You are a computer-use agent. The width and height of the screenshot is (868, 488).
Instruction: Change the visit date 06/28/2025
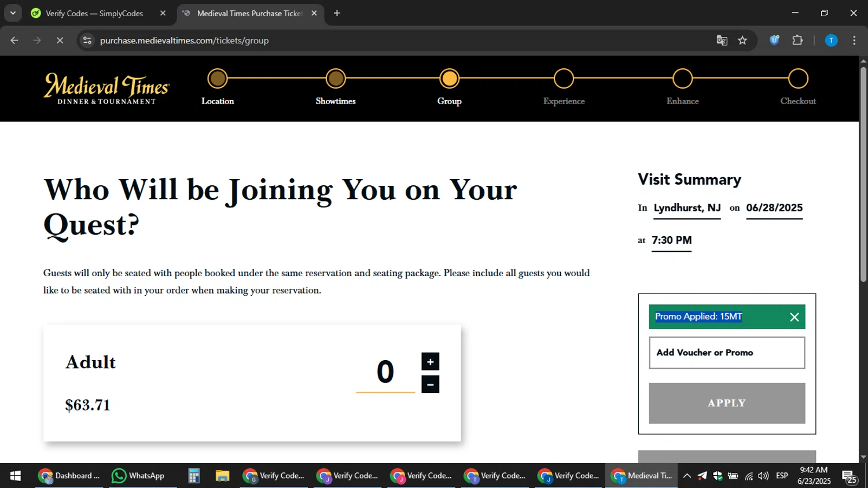tap(774, 208)
